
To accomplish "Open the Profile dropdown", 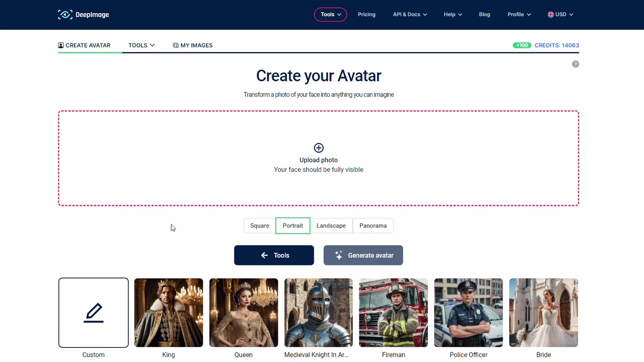I will pyautogui.click(x=519, y=14).
